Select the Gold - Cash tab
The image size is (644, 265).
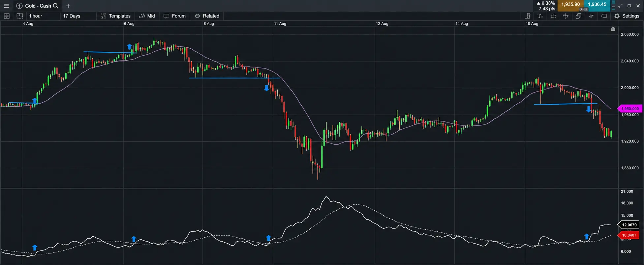(38, 6)
